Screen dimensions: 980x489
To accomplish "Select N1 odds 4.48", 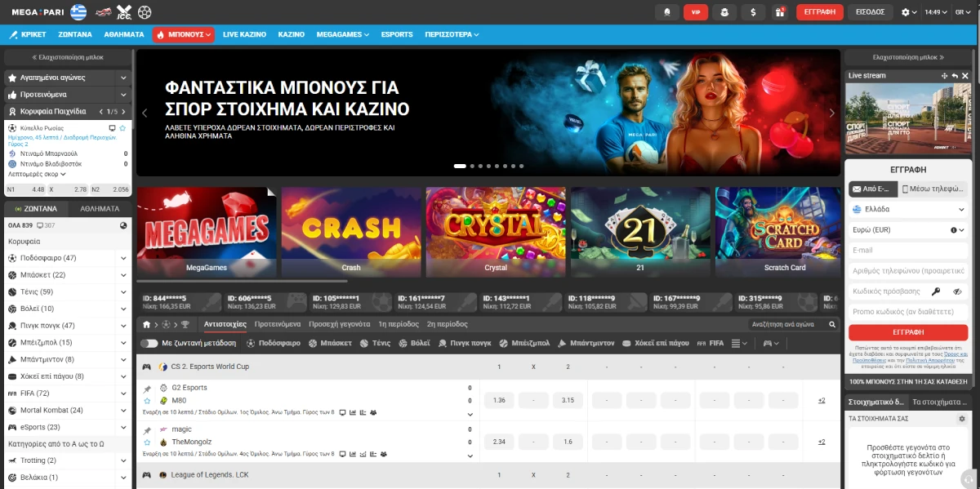I will (25, 189).
